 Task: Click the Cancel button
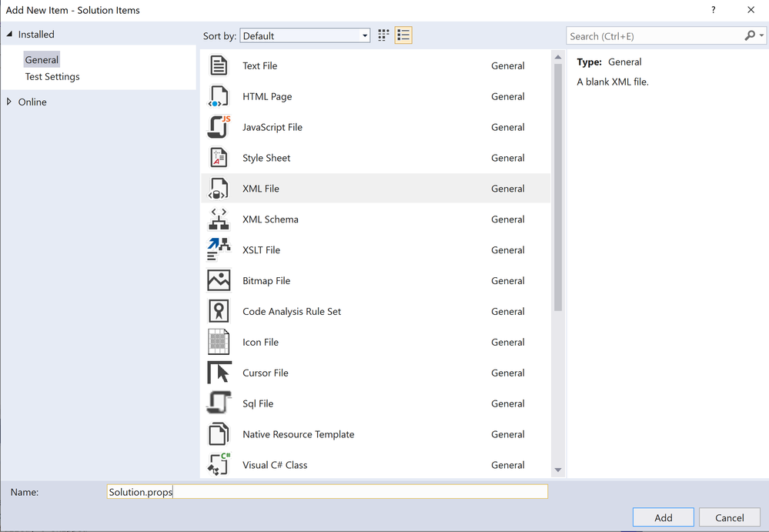click(x=729, y=517)
